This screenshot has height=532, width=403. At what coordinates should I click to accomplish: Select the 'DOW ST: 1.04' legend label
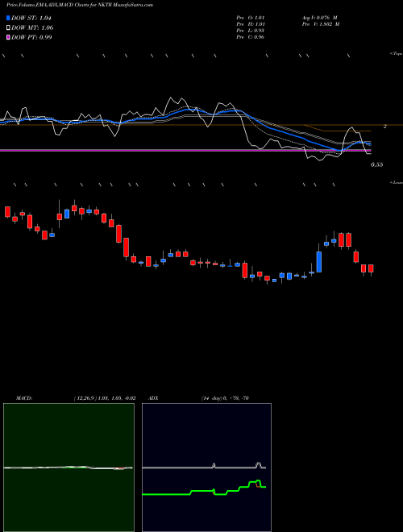point(31,18)
